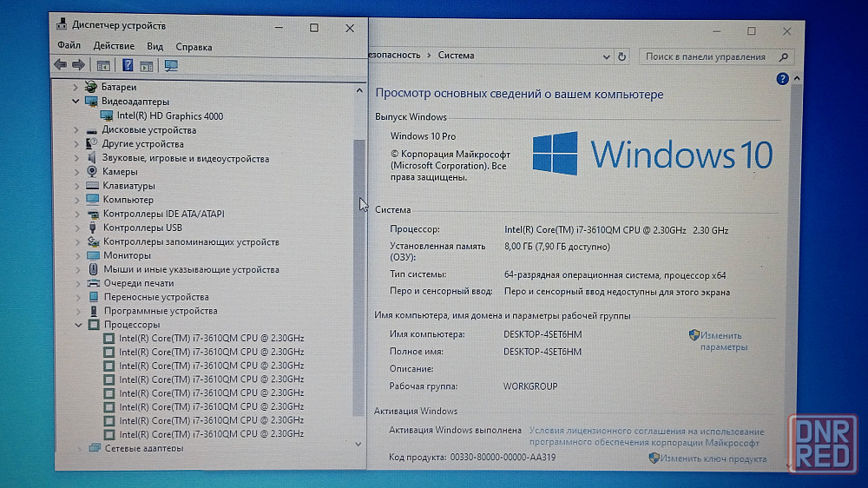Viewport: 868px width, 488px height.
Task: Select the last i7-3610QM processor entry
Action: point(212,433)
